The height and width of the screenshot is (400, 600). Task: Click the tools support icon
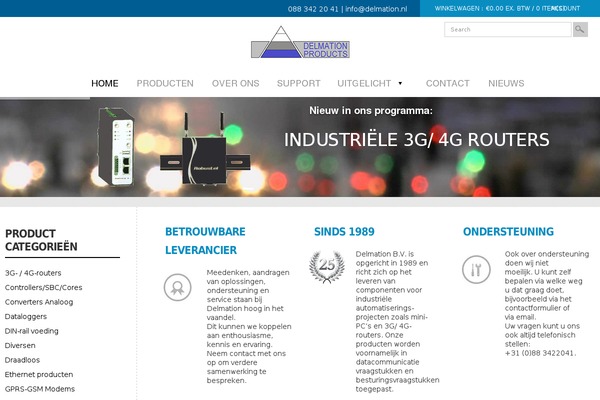[476, 269]
